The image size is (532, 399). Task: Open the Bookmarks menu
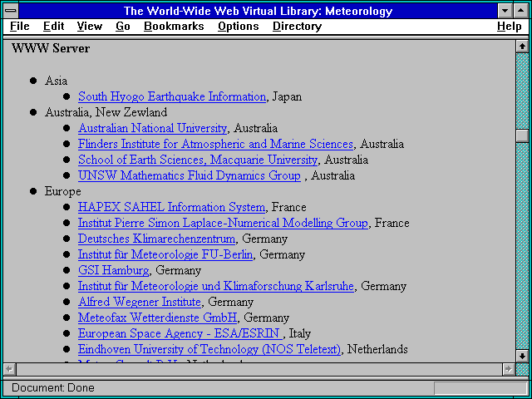pos(174,27)
